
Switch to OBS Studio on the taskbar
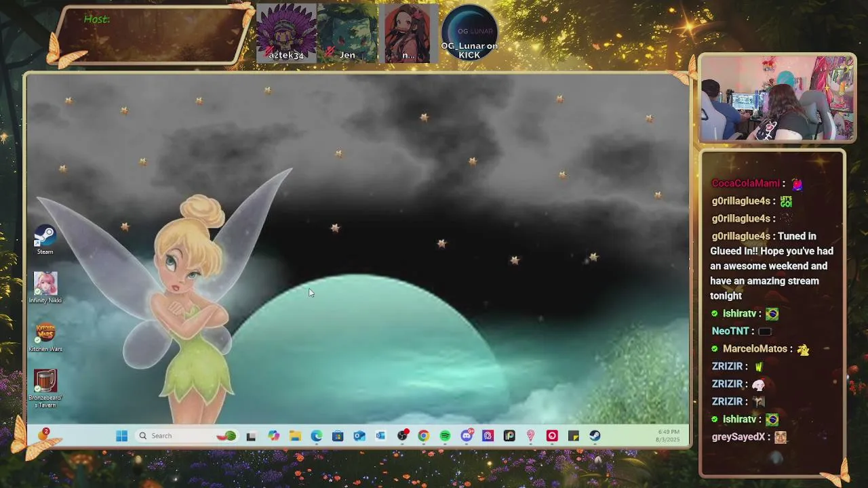(x=402, y=436)
